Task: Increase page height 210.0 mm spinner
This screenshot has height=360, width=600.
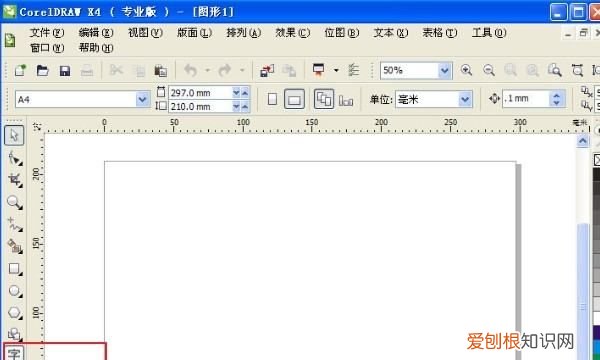Action: (245, 106)
